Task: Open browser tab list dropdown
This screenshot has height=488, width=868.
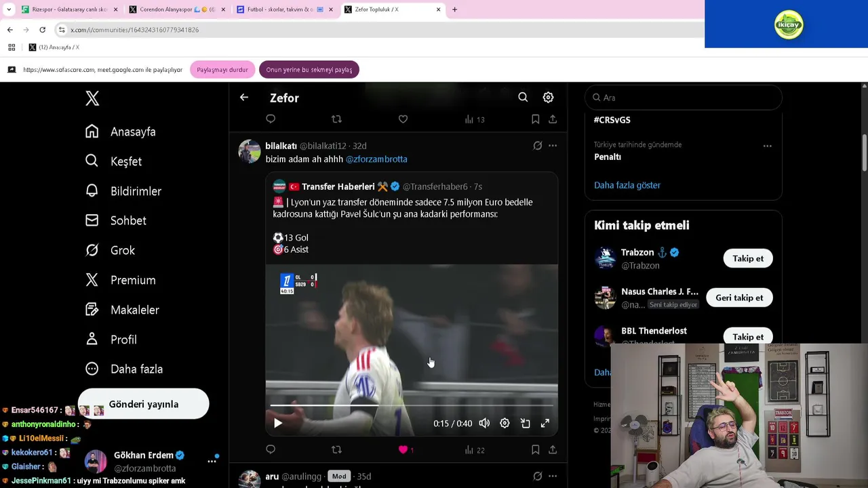Action: [x=8, y=9]
